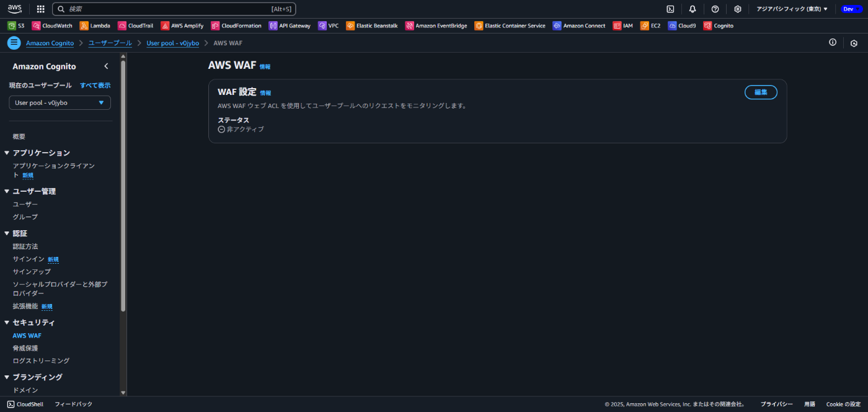Viewport: 868px width, 412px height.
Task: Collapse the ブランディング section
Action: pos(7,377)
